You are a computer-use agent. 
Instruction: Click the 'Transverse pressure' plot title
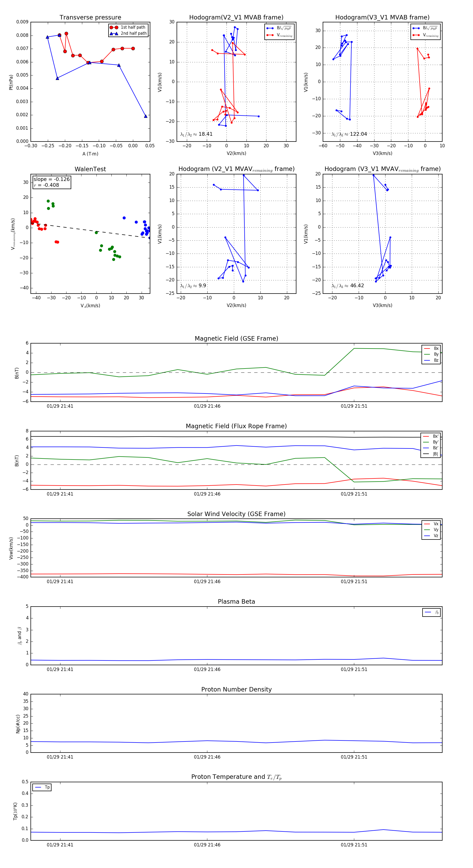click(90, 18)
